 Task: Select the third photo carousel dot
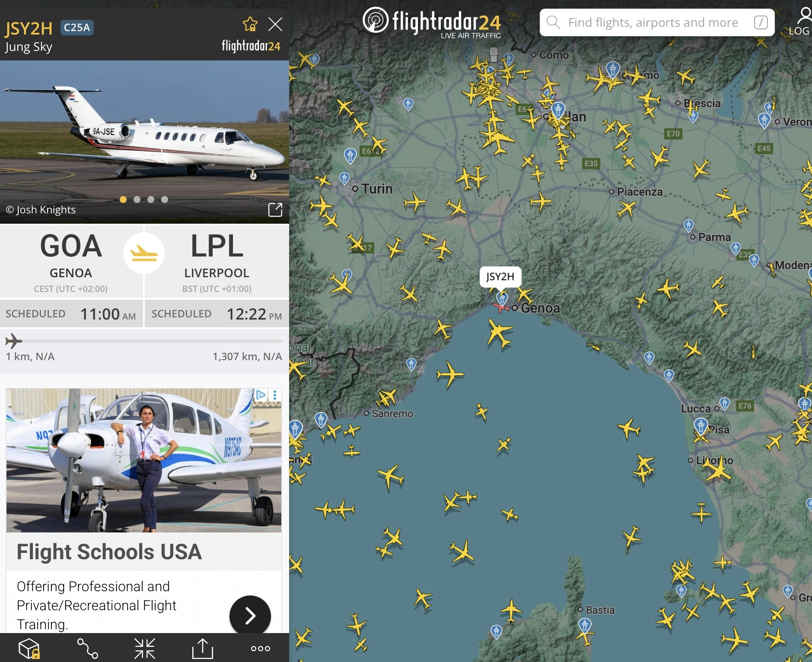tap(151, 200)
